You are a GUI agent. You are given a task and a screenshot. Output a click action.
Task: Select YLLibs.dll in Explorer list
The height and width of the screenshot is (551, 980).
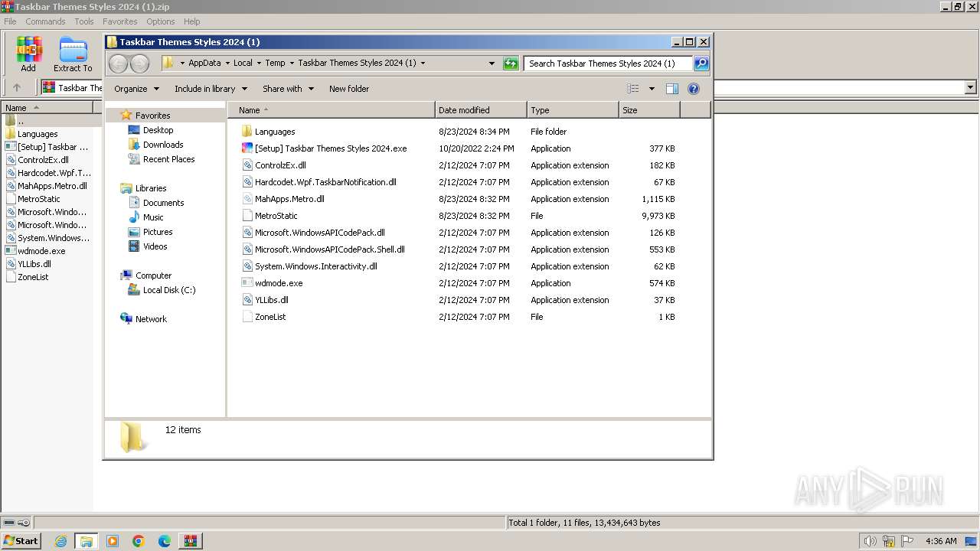click(x=272, y=300)
